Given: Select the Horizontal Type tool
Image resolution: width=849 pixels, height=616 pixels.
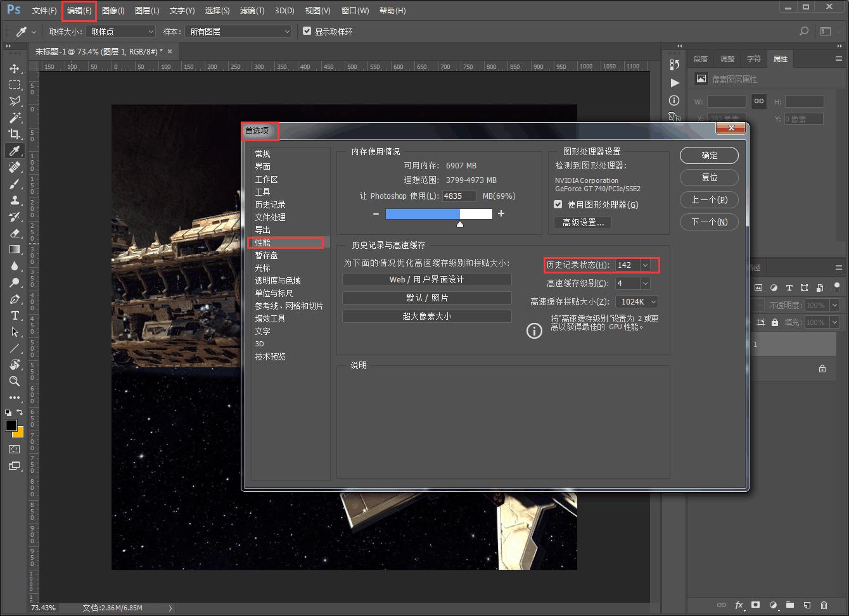Looking at the screenshot, I should [14, 315].
